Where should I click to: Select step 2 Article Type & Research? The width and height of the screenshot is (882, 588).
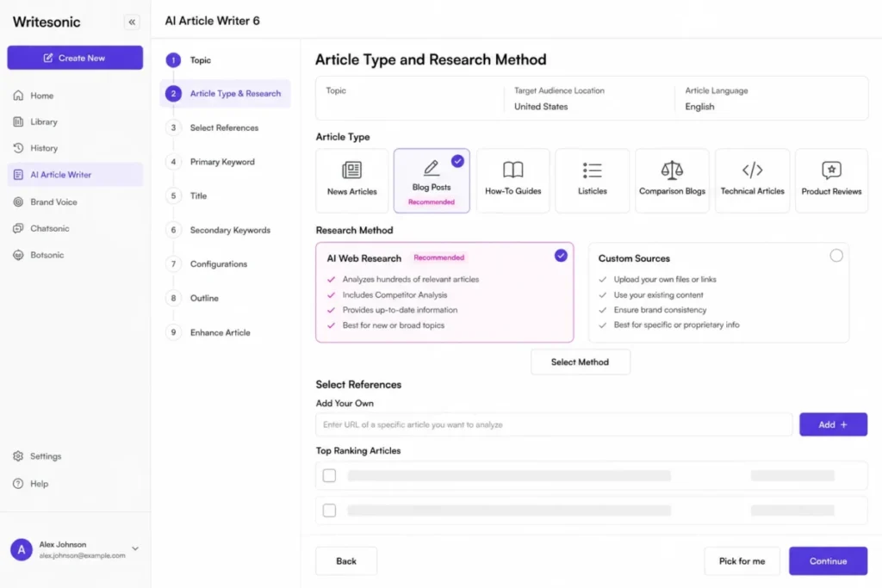(x=226, y=93)
